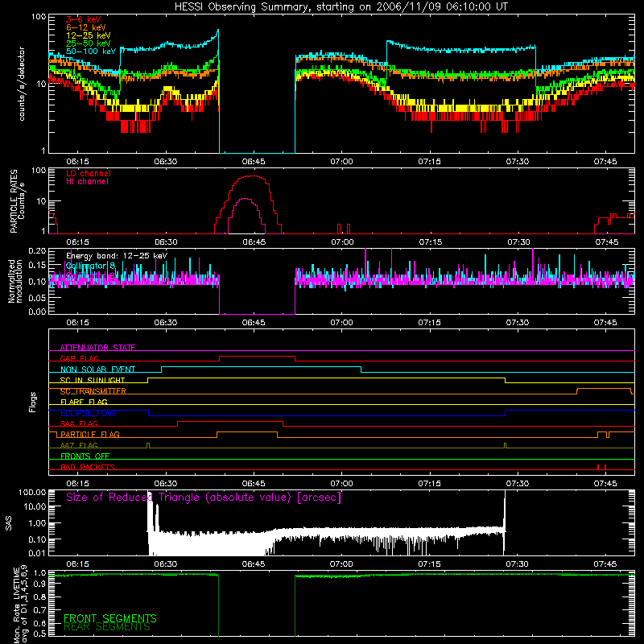The image size is (644, 644).
Task: Click the 10.00 SAS axis value
Action: [35, 506]
